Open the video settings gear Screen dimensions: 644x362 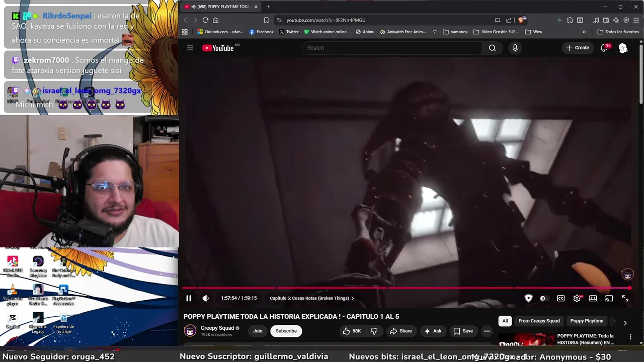tap(577, 298)
